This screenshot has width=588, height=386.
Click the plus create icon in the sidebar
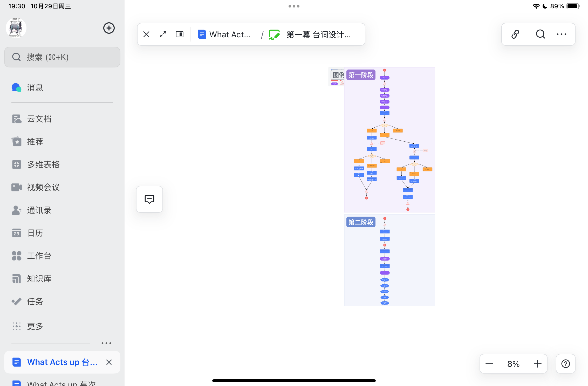pos(109,28)
